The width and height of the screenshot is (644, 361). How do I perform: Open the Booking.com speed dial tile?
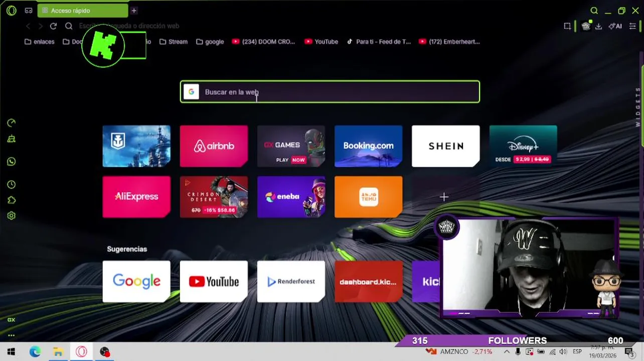coord(368,146)
